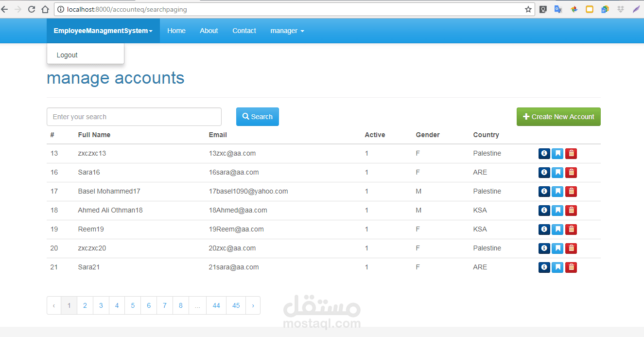Click the name Ahmed Ali Othman18
The image size is (644, 337).
[110, 211]
